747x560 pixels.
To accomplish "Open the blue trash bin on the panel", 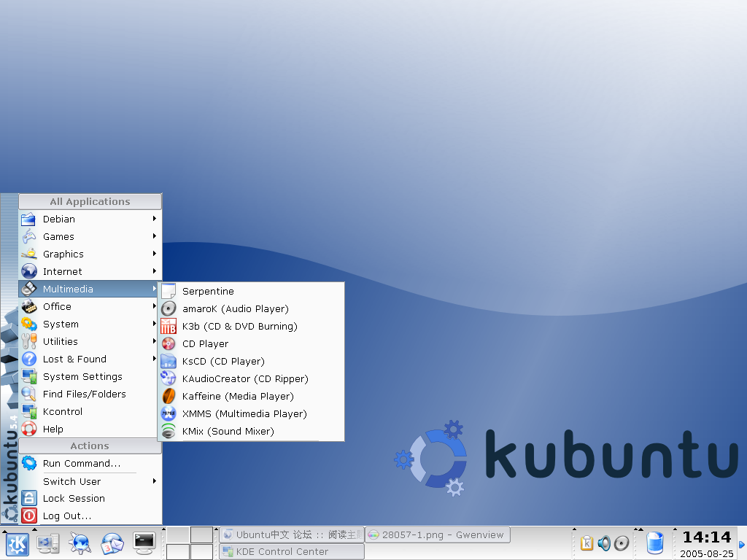I will pyautogui.click(x=655, y=543).
